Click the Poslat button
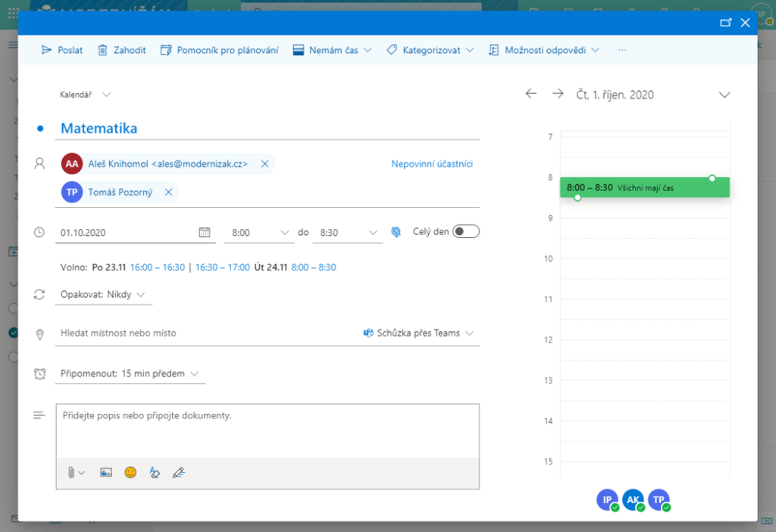The height and width of the screenshot is (532, 776). (62, 50)
